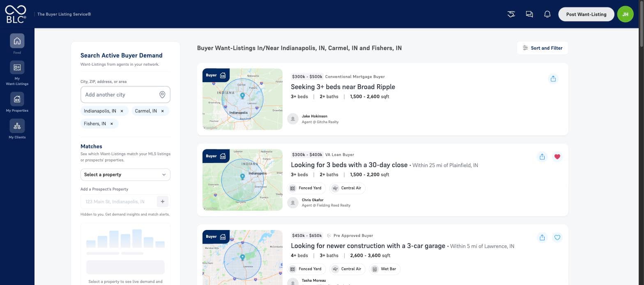Unfavorite the 30-day close listing heart
The height and width of the screenshot is (285, 644).
tap(557, 156)
